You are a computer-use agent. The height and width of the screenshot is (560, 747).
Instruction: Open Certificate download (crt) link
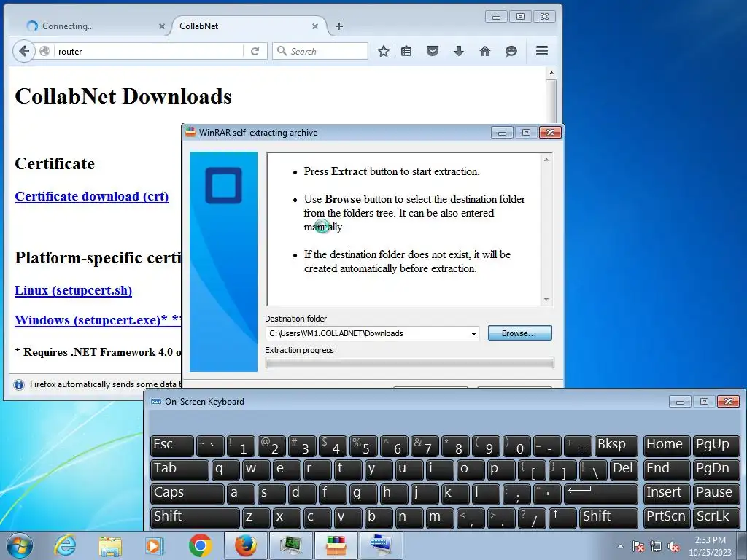[x=91, y=196]
